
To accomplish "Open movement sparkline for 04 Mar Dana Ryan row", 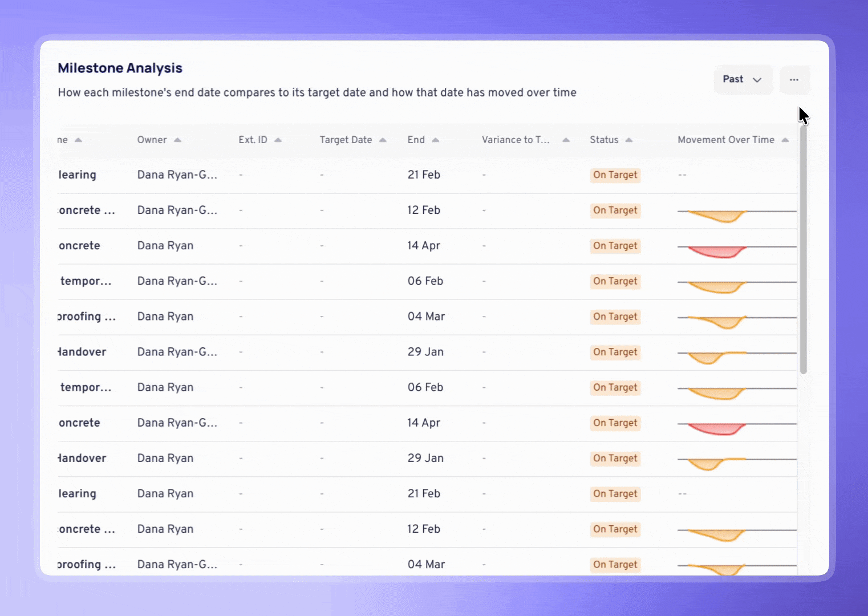I will click(737, 321).
